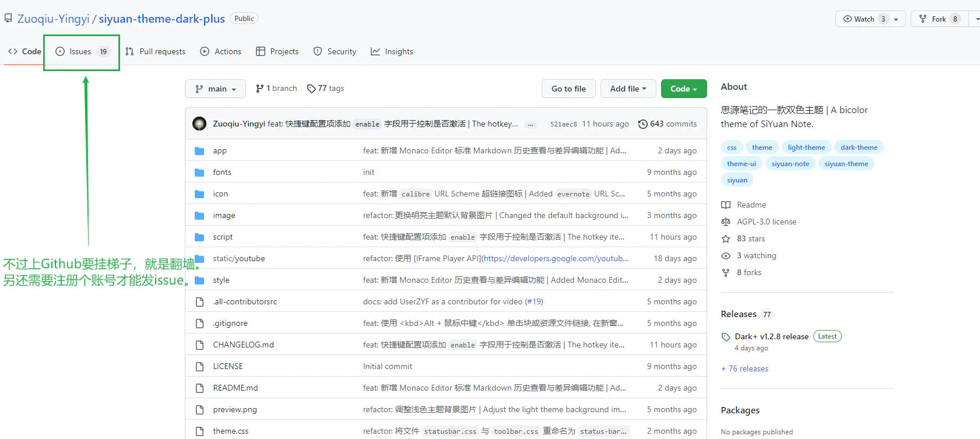Viewport: 980px width, 439px height.
Task: Open the Watch notifications dropdown arrow
Action: tap(896, 19)
